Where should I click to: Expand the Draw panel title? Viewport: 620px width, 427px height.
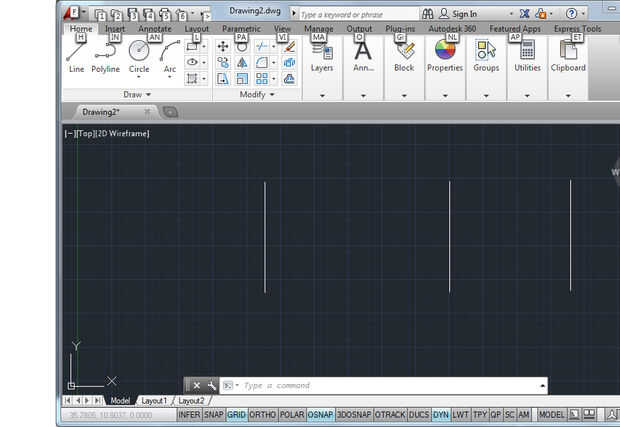(137, 94)
